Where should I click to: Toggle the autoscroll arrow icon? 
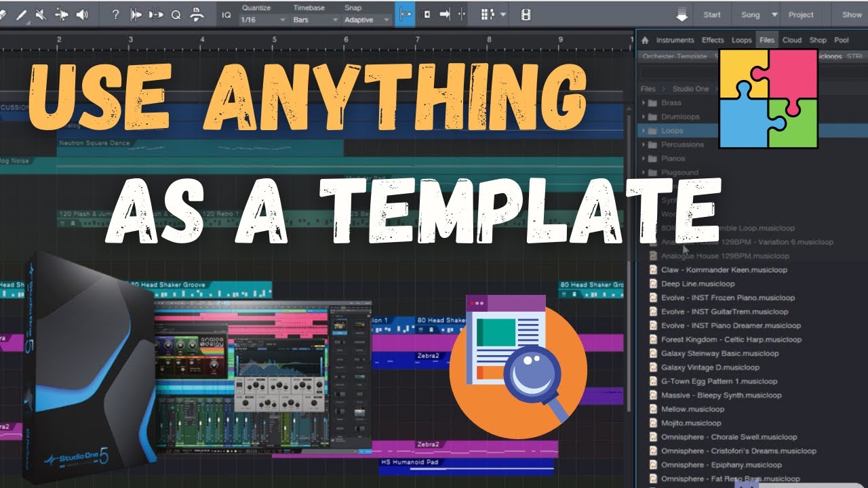click(x=444, y=14)
